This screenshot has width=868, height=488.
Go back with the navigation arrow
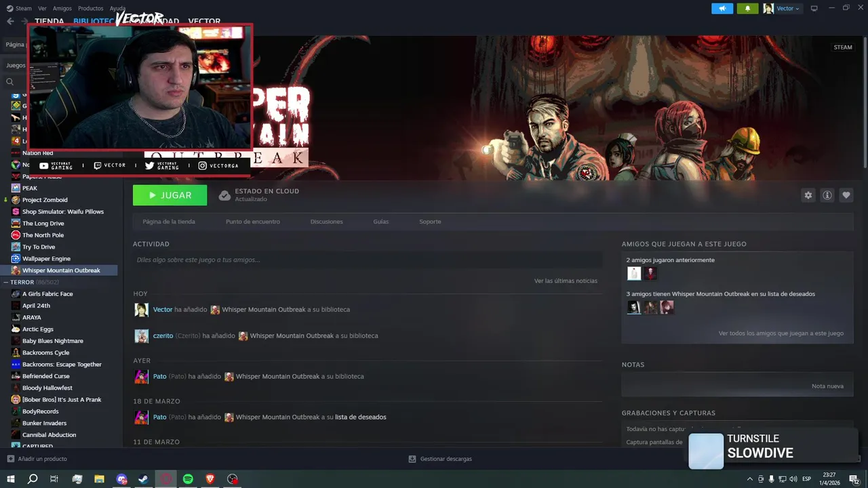tap(10, 21)
